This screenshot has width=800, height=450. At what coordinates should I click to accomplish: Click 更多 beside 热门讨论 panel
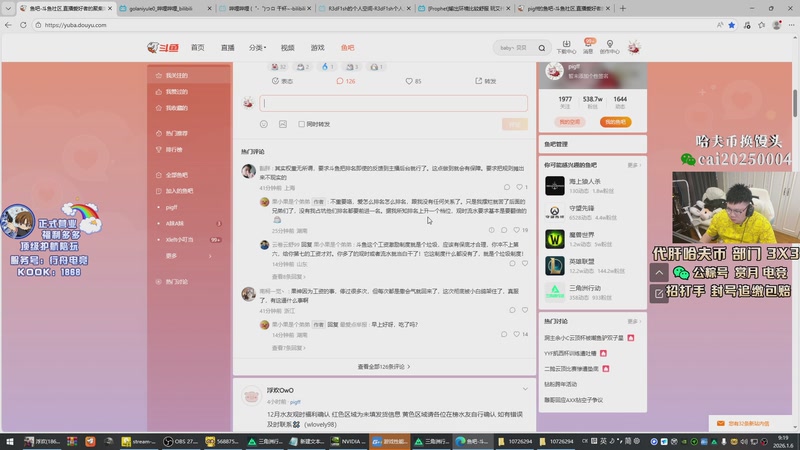(634, 321)
